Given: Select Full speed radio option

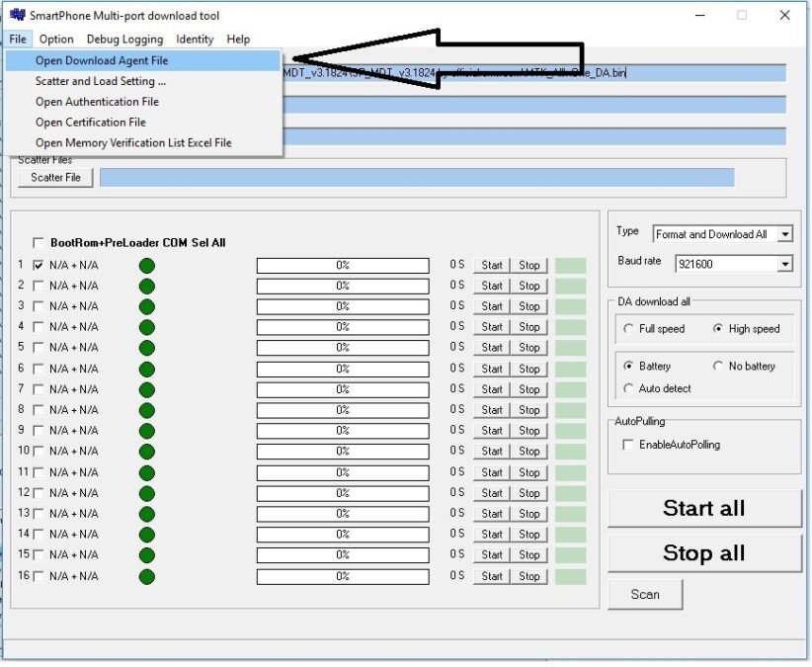Looking at the screenshot, I should pyautogui.click(x=628, y=329).
